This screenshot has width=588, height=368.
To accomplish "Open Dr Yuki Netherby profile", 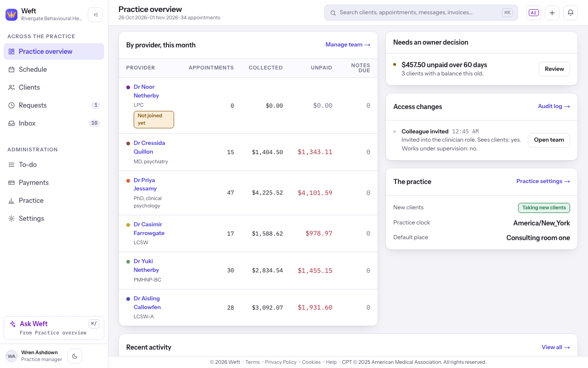I will (x=146, y=265).
